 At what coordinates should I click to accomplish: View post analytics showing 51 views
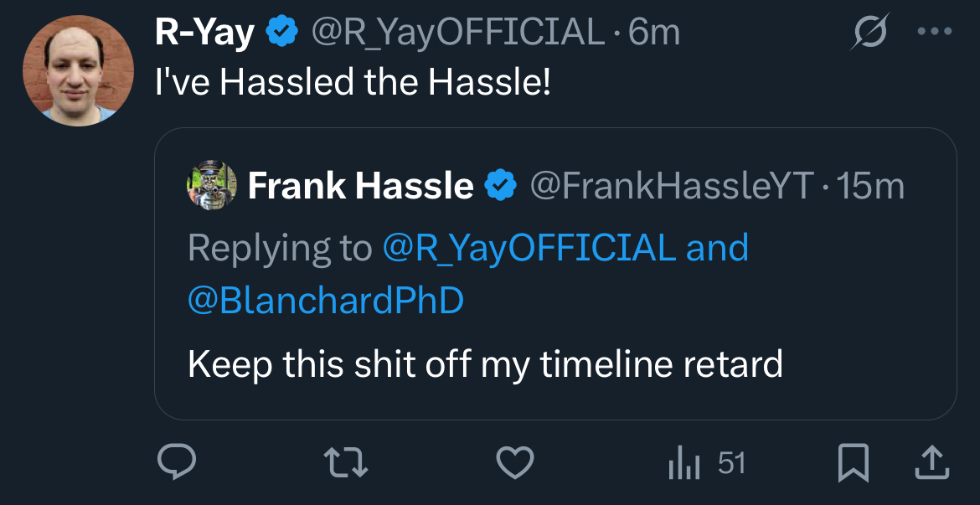(x=706, y=463)
